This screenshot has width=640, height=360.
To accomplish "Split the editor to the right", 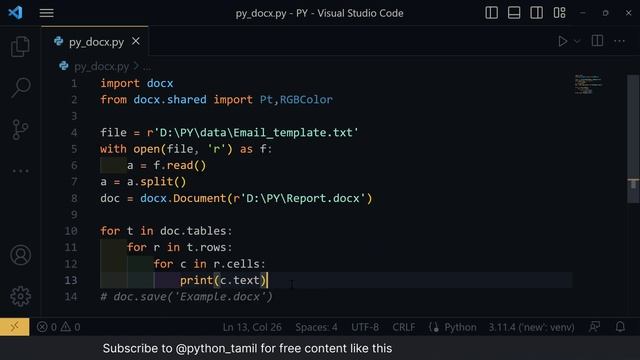I will (x=597, y=41).
